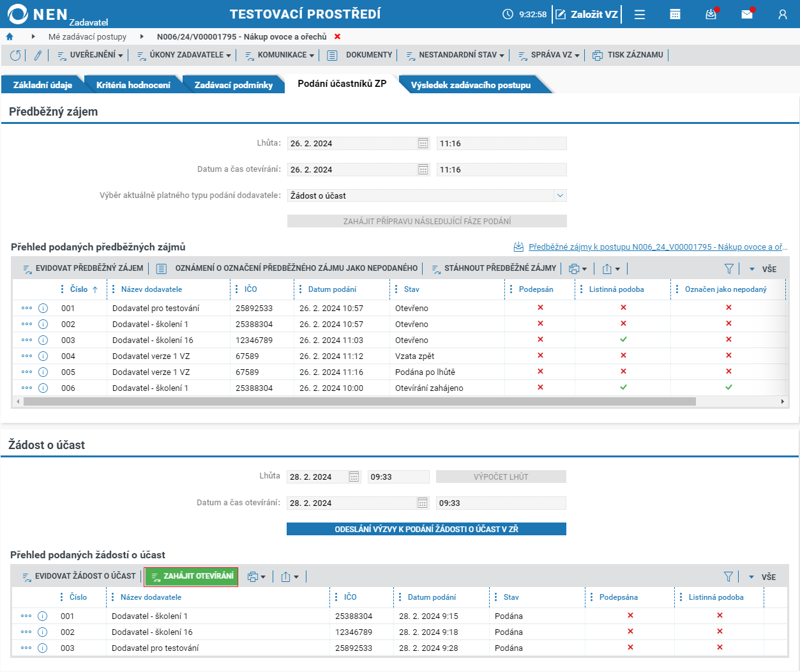Open the calendar icon in header
This screenshot has width=800, height=672.
675,14
